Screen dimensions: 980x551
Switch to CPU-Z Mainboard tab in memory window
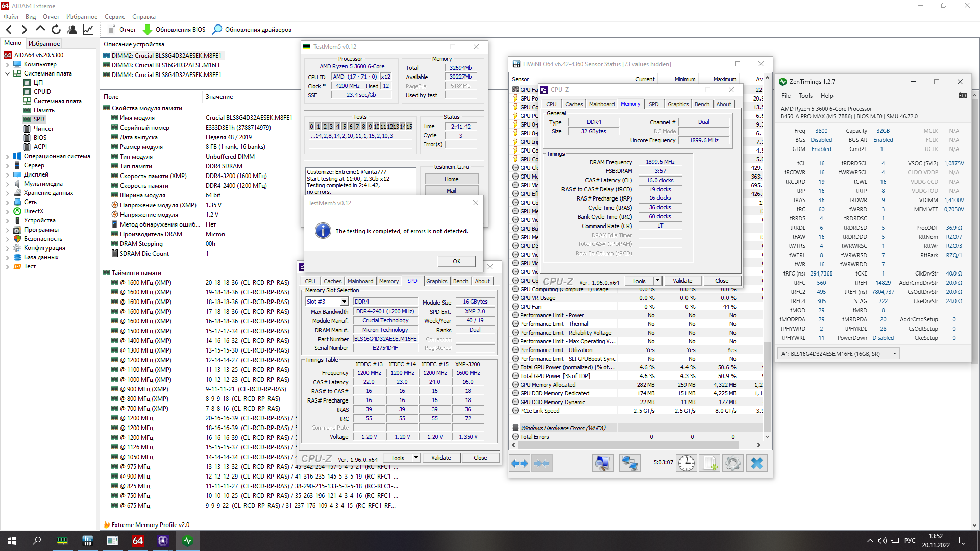click(x=601, y=104)
